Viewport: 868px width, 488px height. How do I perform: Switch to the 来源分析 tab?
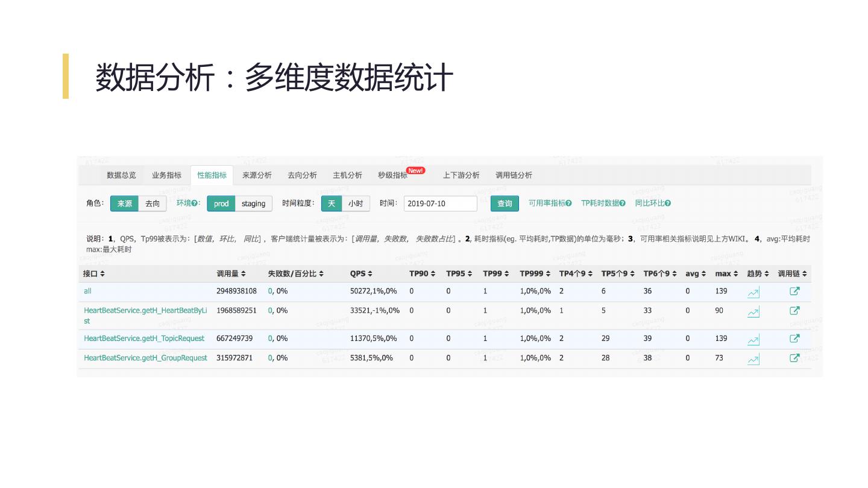[x=257, y=175]
